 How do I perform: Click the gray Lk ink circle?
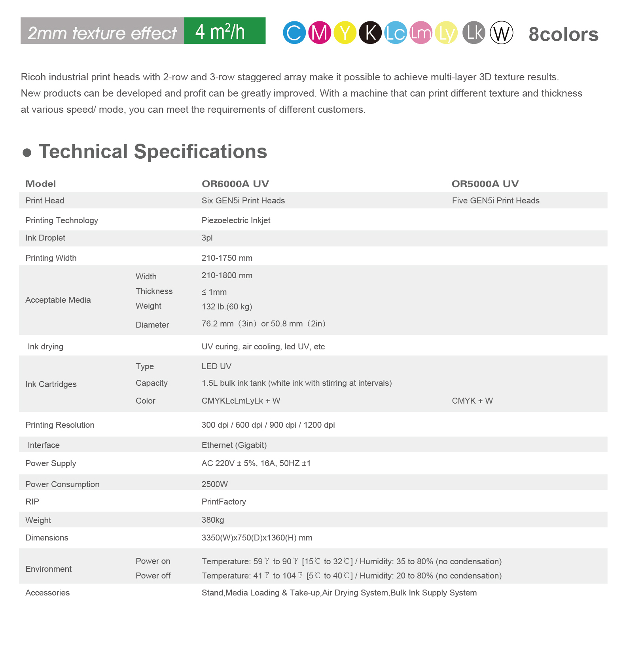click(474, 32)
